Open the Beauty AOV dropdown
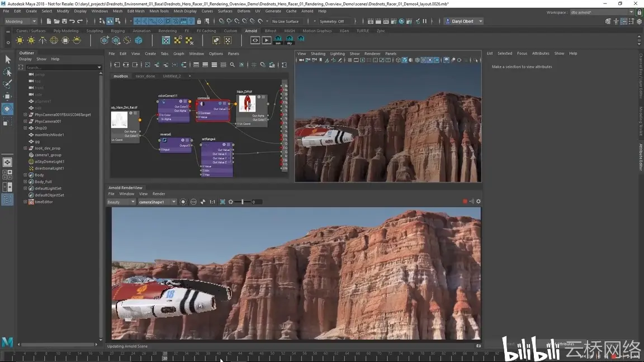 click(x=121, y=202)
